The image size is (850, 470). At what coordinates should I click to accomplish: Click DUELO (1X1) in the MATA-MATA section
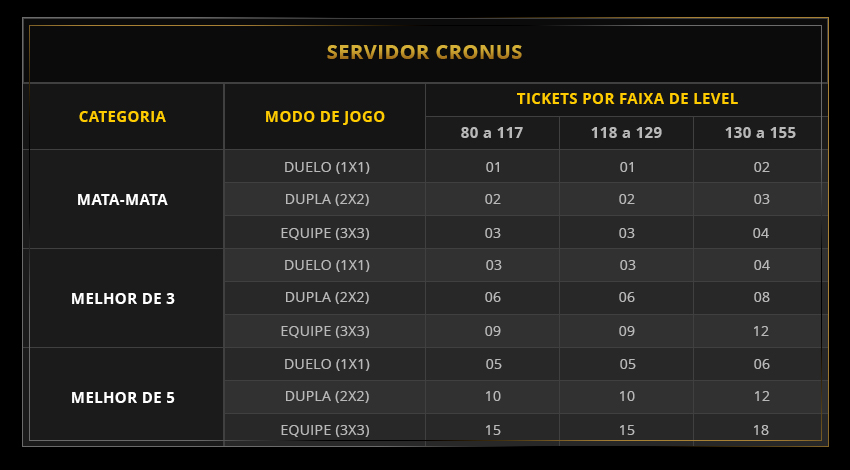coord(326,167)
